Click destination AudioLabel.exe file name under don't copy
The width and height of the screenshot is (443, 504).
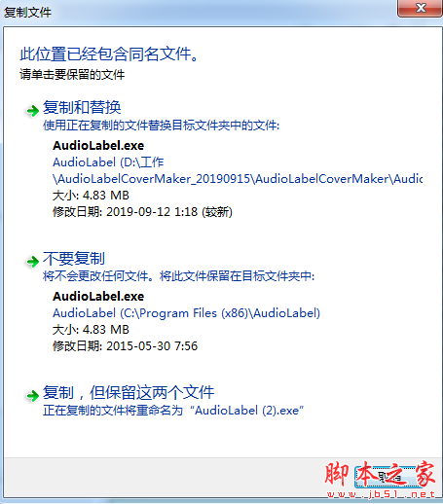98,297
